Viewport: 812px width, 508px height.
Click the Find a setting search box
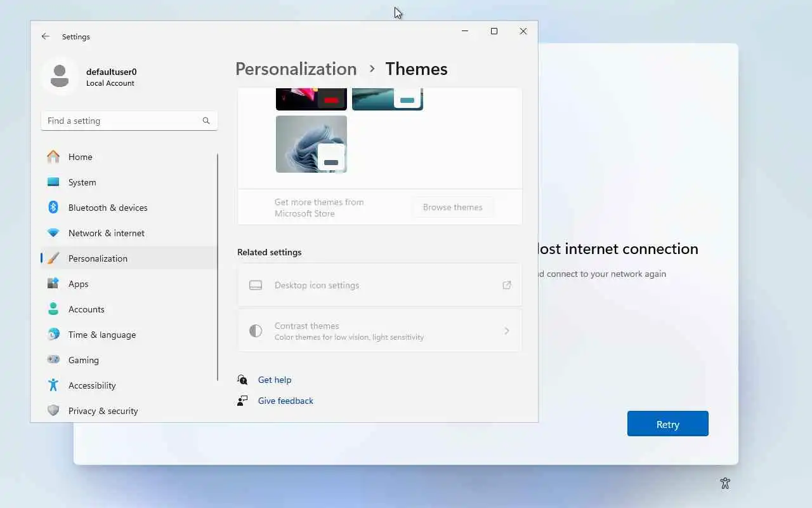[129, 121]
